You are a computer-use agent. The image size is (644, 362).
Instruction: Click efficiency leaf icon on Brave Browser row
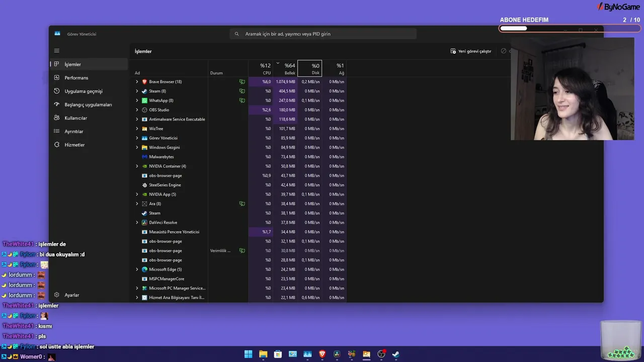(242, 82)
